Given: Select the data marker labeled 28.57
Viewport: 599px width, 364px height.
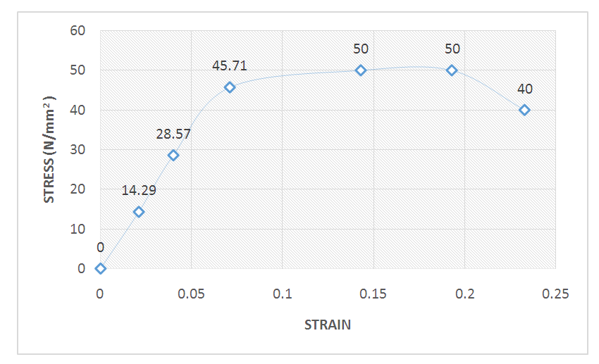Looking at the screenshot, I should tap(173, 155).
